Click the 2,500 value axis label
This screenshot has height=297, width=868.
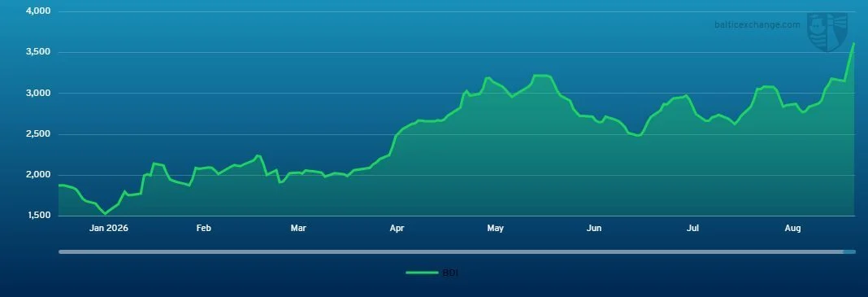pos(38,134)
